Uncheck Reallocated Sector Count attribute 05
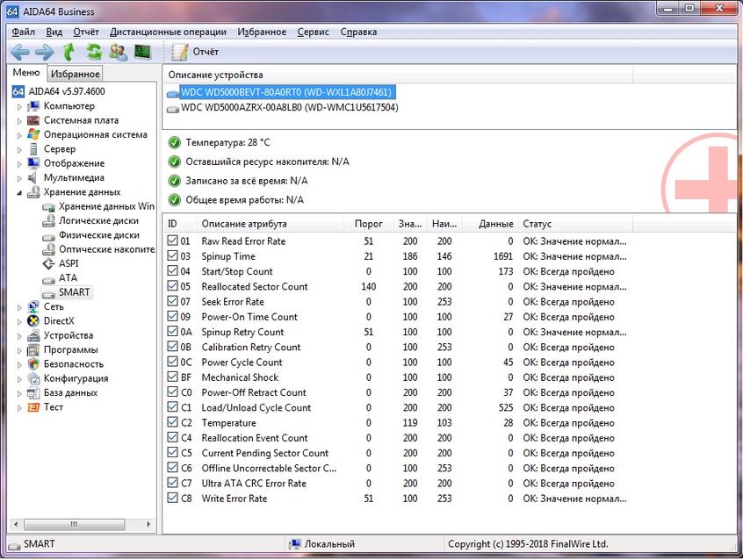Image resolution: width=743 pixels, height=560 pixels. coord(173,286)
